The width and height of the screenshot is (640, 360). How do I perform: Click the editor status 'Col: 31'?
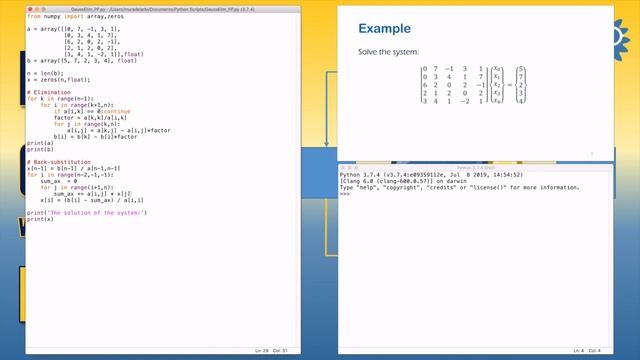coord(280,351)
